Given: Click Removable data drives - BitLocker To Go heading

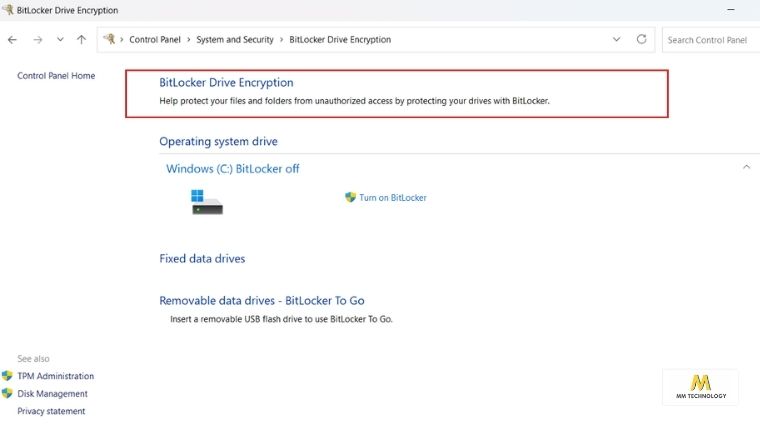Looking at the screenshot, I should [x=262, y=301].
